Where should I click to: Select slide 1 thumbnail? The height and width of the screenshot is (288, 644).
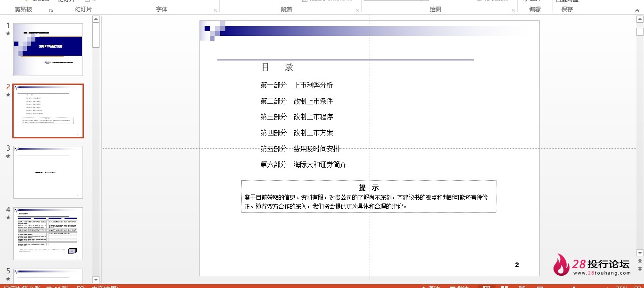point(48,50)
